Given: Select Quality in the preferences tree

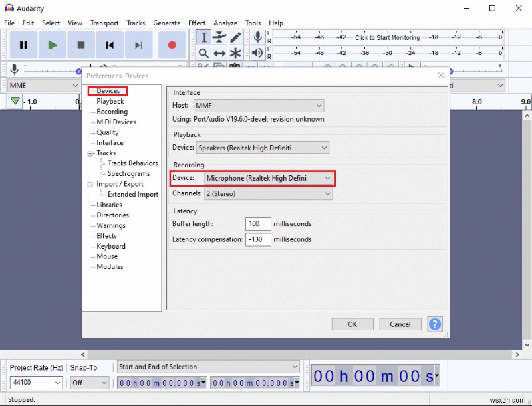Looking at the screenshot, I should [108, 132].
